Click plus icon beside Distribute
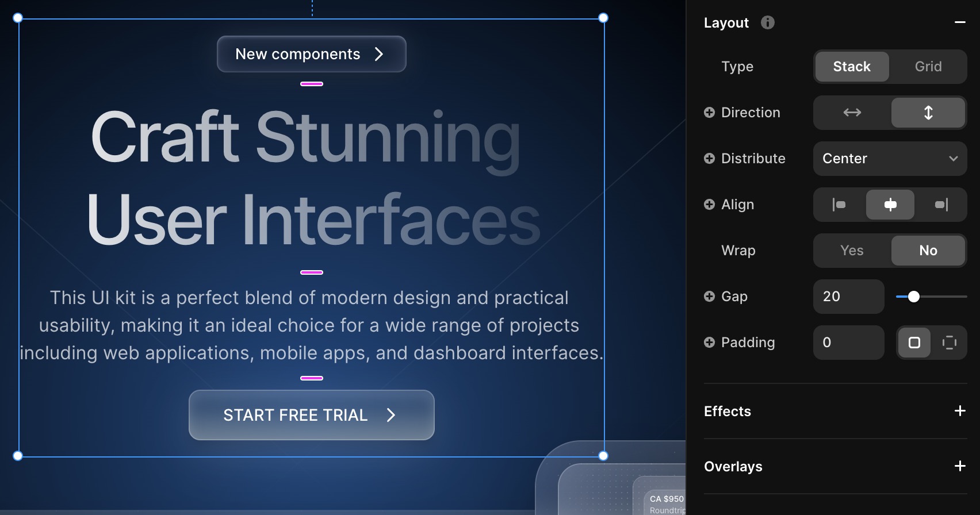This screenshot has height=515, width=980. pyautogui.click(x=710, y=159)
